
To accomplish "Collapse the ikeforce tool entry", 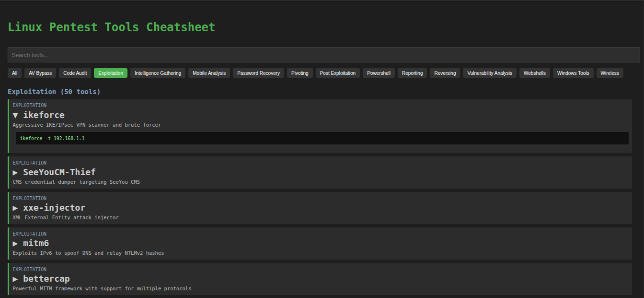I will (x=44, y=115).
